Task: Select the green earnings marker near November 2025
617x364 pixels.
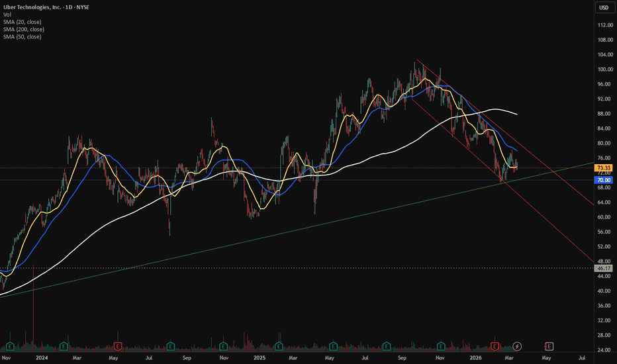Action: (440, 345)
